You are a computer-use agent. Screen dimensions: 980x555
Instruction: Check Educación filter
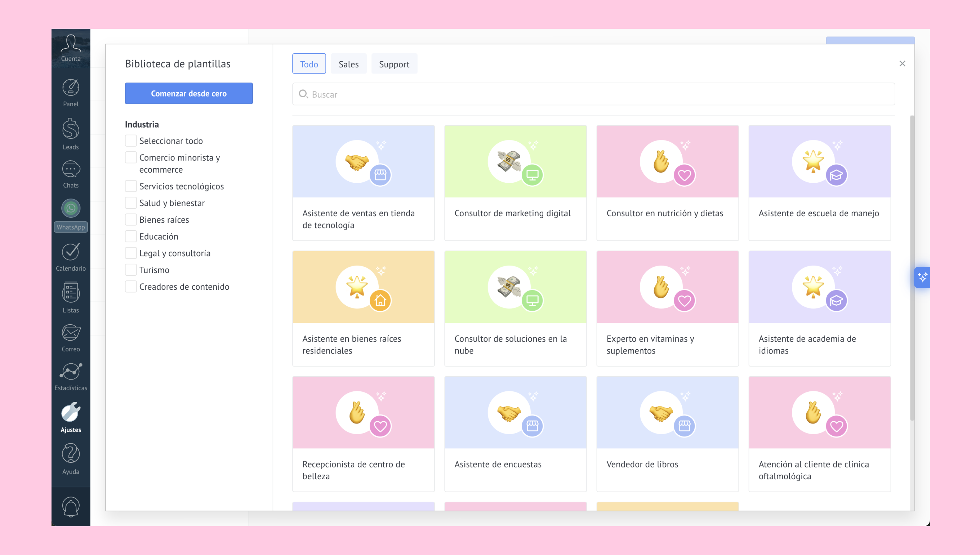131,236
